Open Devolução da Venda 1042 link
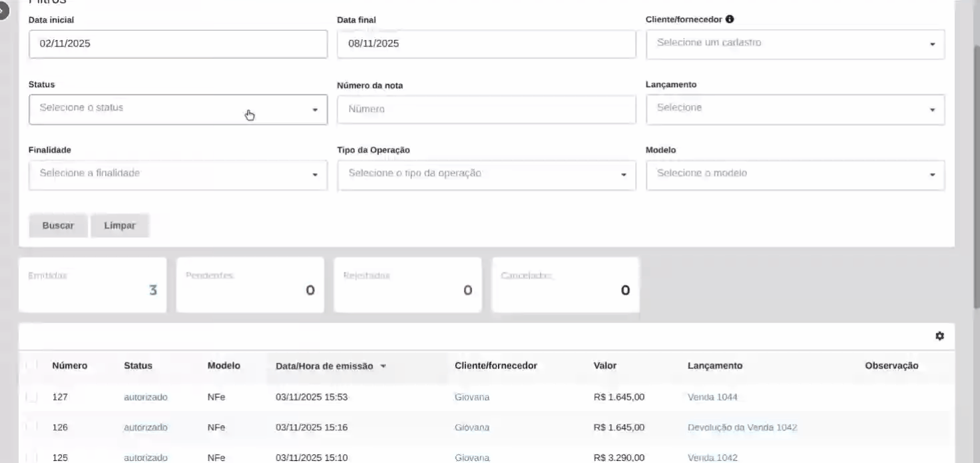Image resolution: width=980 pixels, height=463 pixels. pyautogui.click(x=742, y=427)
